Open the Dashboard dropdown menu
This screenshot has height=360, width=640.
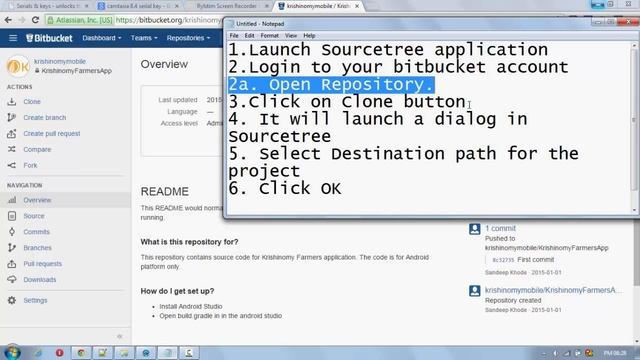point(102,38)
